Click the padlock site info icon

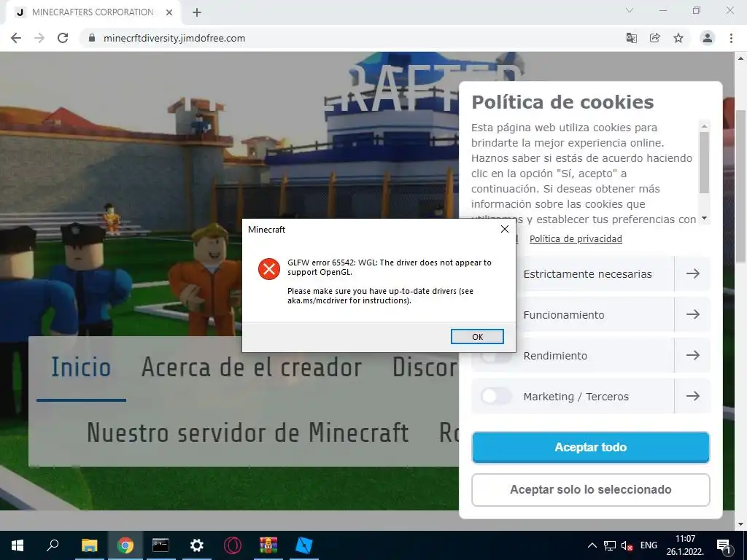tap(93, 38)
